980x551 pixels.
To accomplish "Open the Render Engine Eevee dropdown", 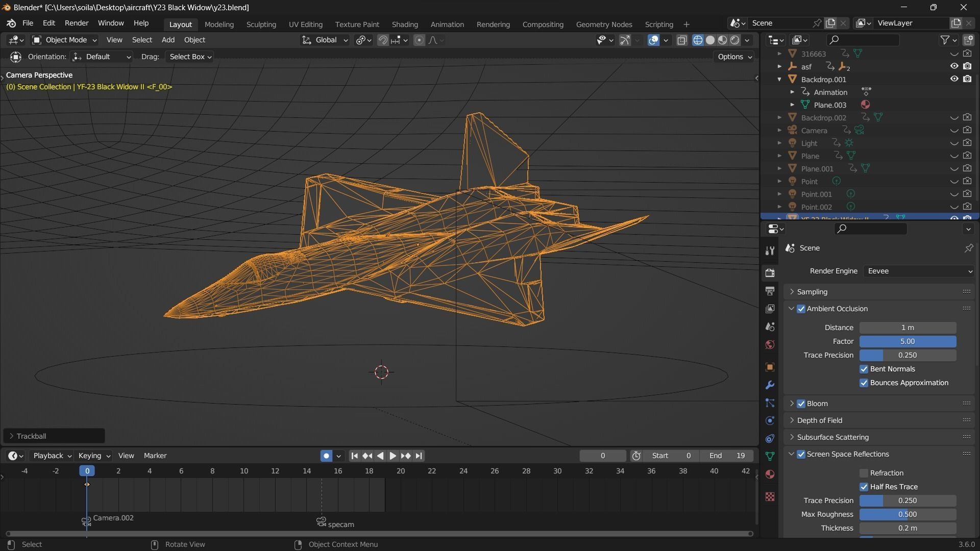I will pyautogui.click(x=918, y=271).
